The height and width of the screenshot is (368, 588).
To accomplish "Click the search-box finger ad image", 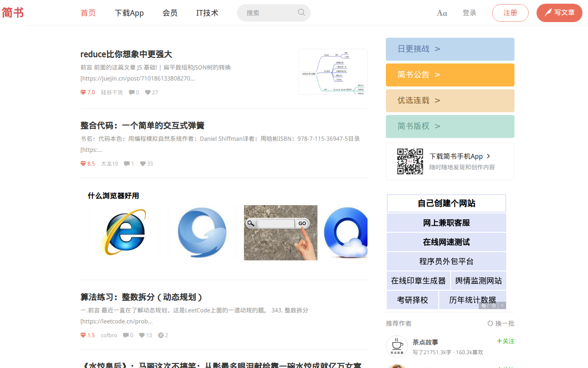I will [281, 232].
